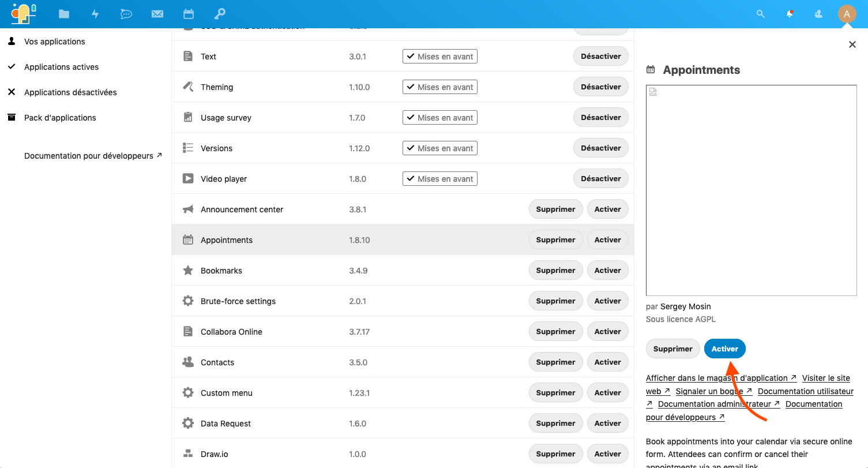
Task: Remove the Announcement center app
Action: point(556,209)
